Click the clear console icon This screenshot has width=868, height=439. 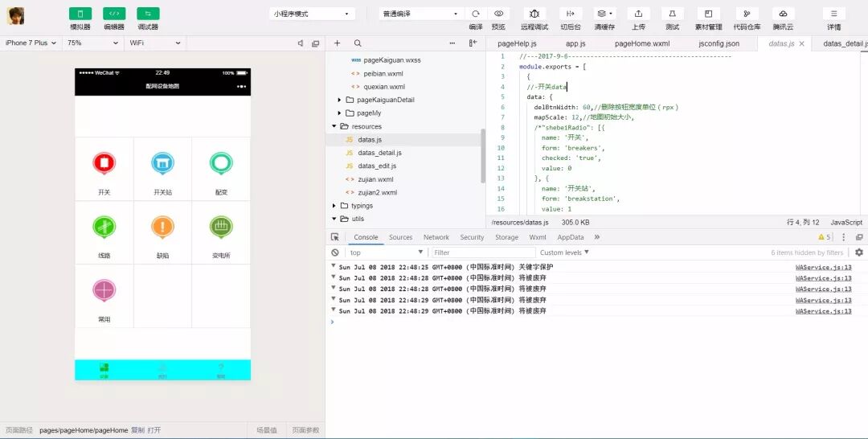[335, 252]
